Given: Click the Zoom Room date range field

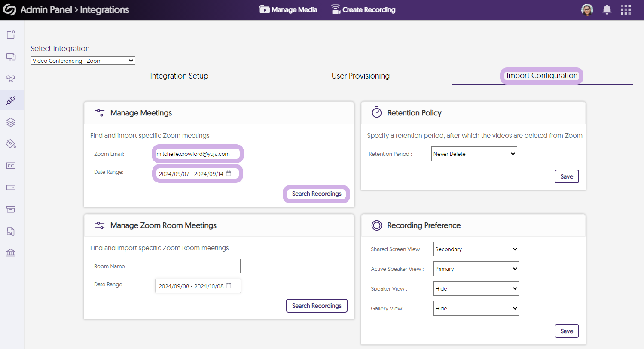Looking at the screenshot, I should point(198,286).
